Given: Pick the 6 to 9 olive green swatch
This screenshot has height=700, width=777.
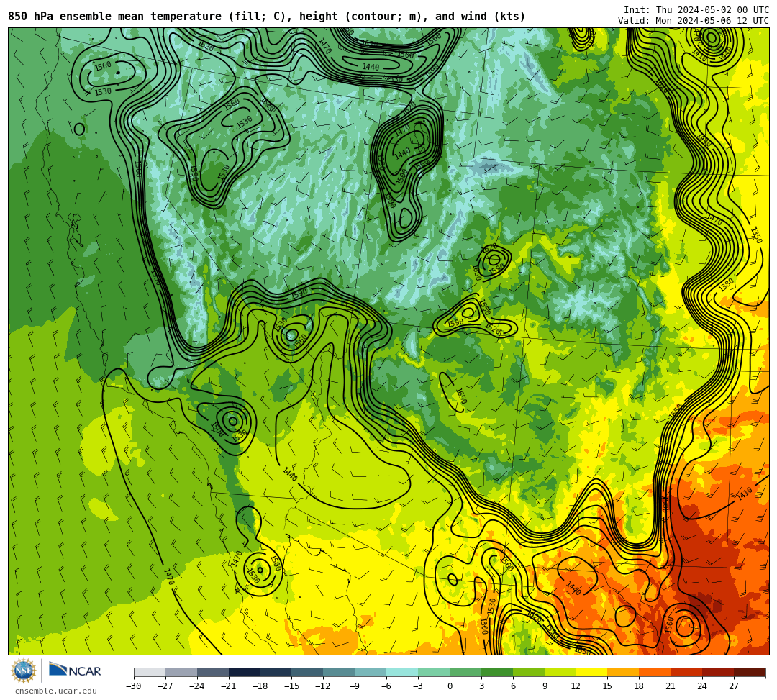Looking at the screenshot, I should point(529,672).
